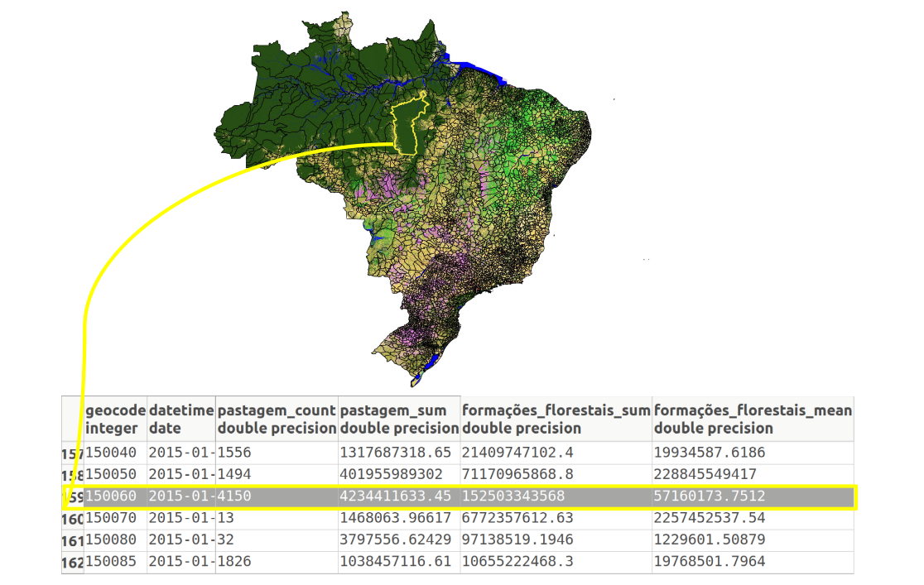This screenshot has height=585, width=924.
Task: Select row number 161 header
Action: (73, 541)
